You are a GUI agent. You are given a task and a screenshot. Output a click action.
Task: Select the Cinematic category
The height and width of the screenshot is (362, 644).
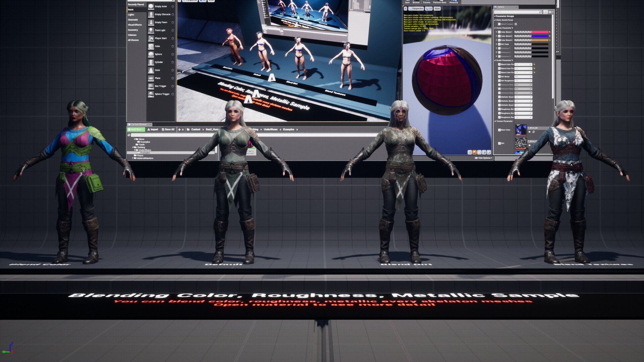133,20
